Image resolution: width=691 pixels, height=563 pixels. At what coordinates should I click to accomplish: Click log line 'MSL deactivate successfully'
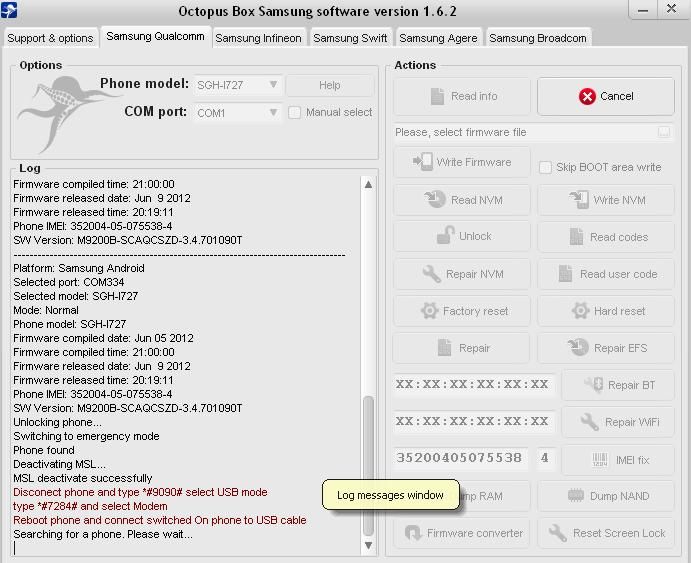click(x=83, y=478)
